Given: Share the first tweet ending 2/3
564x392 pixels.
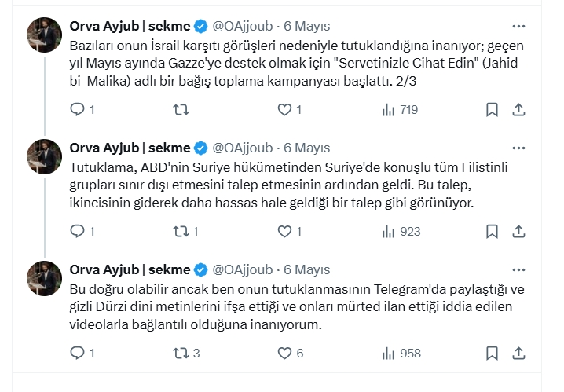Looking at the screenshot, I should tap(519, 110).
